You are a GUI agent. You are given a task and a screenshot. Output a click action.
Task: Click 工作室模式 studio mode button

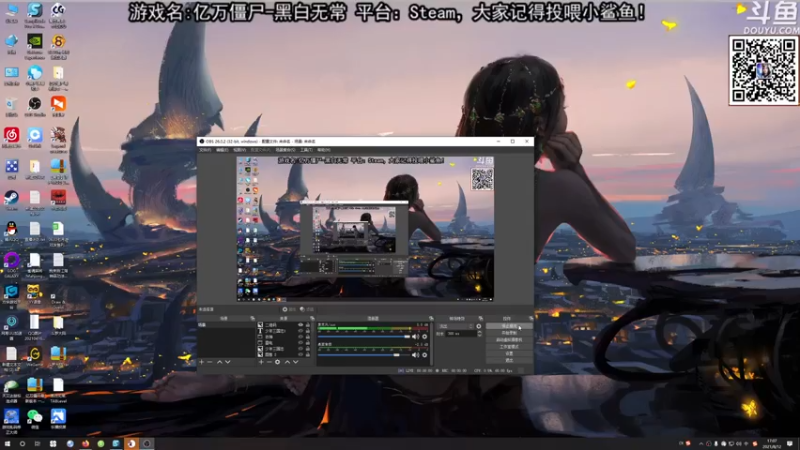509,347
